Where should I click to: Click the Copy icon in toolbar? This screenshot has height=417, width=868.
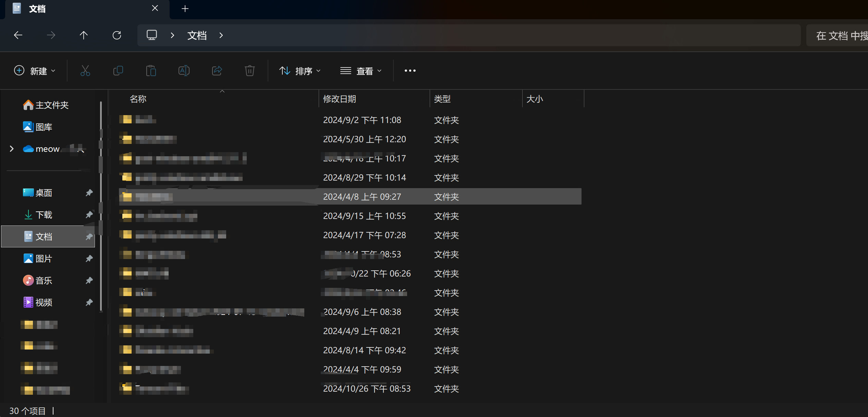(x=118, y=71)
